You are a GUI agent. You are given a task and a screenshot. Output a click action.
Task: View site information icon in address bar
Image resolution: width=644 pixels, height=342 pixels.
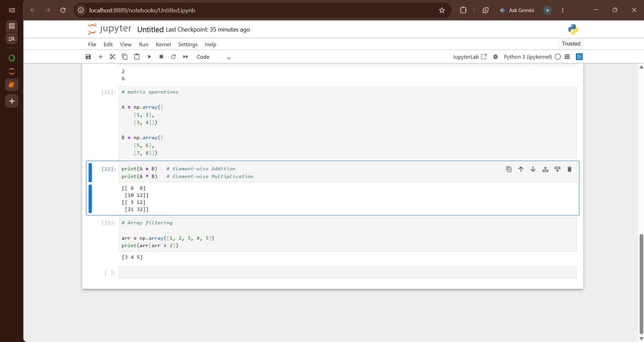[80, 10]
